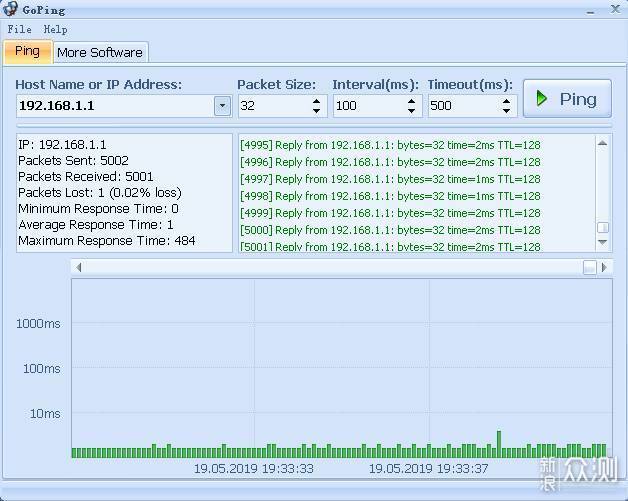Image resolution: width=628 pixels, height=501 pixels.
Task: Minimize the GoPing window
Action: (590, 10)
